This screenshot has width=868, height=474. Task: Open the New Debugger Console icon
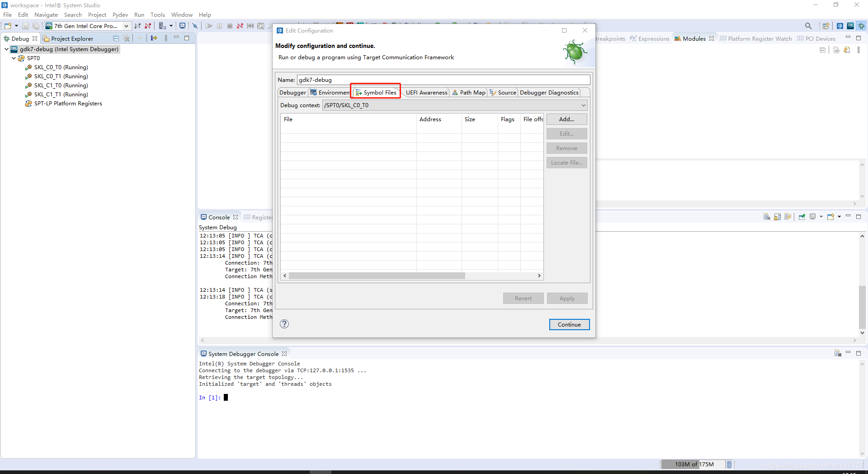[x=182, y=26]
